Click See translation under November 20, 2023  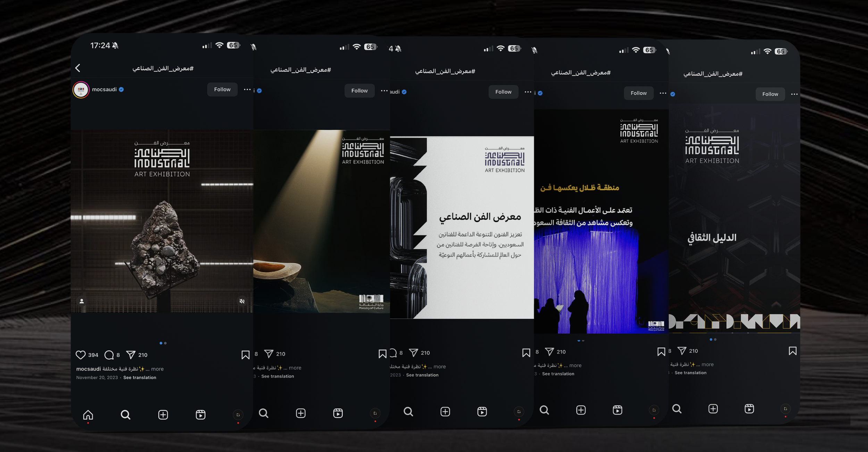140,378
